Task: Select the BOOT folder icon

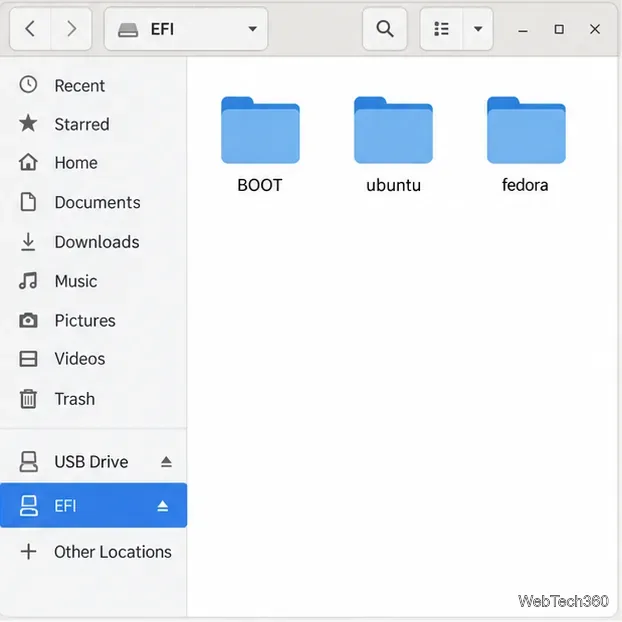Action: pyautogui.click(x=260, y=130)
